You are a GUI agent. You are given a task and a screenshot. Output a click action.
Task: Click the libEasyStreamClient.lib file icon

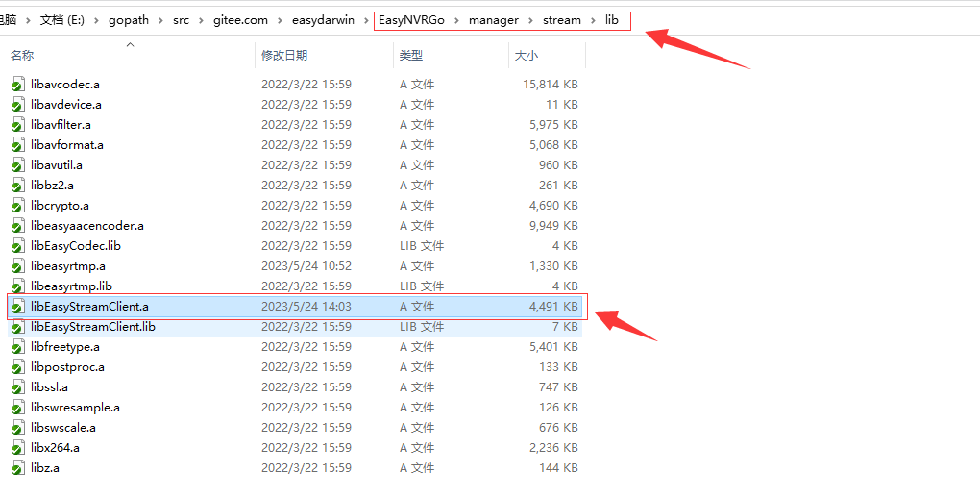pyautogui.click(x=18, y=327)
